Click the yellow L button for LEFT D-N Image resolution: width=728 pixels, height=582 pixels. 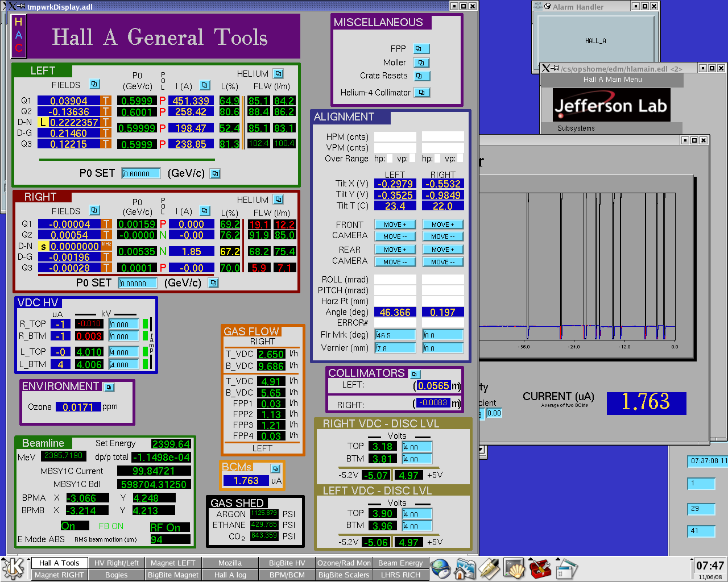43,122
